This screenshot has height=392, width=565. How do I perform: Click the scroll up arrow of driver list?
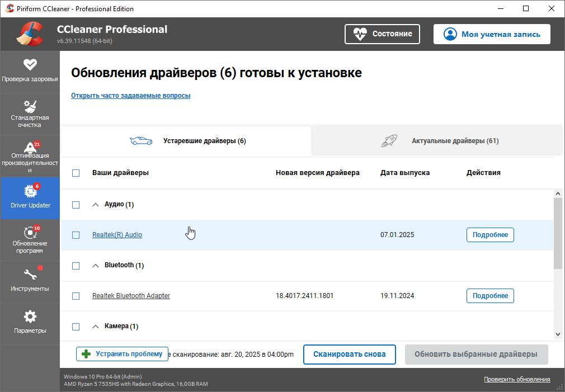(558, 193)
